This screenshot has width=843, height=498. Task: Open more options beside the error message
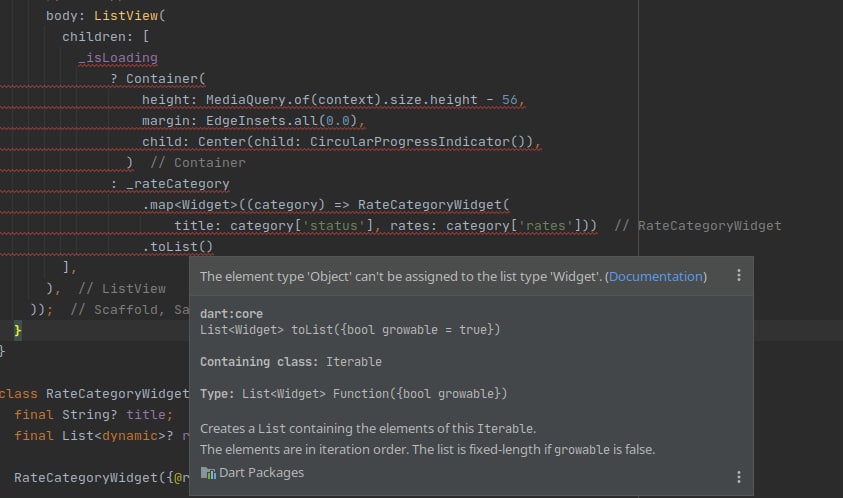click(x=739, y=275)
